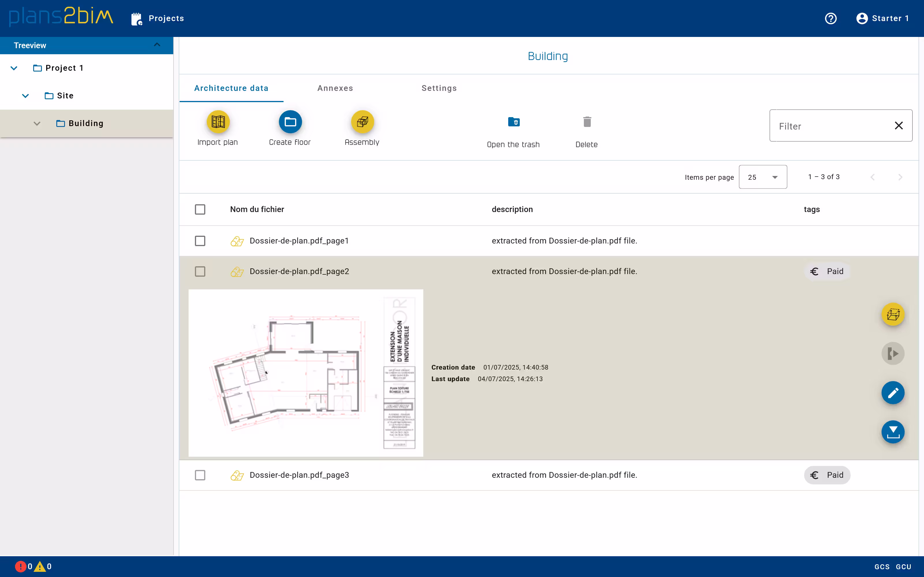Select Dossier-de-plan.pdf_page1 via its checkbox
The height and width of the screenshot is (577, 924).
pos(200,241)
